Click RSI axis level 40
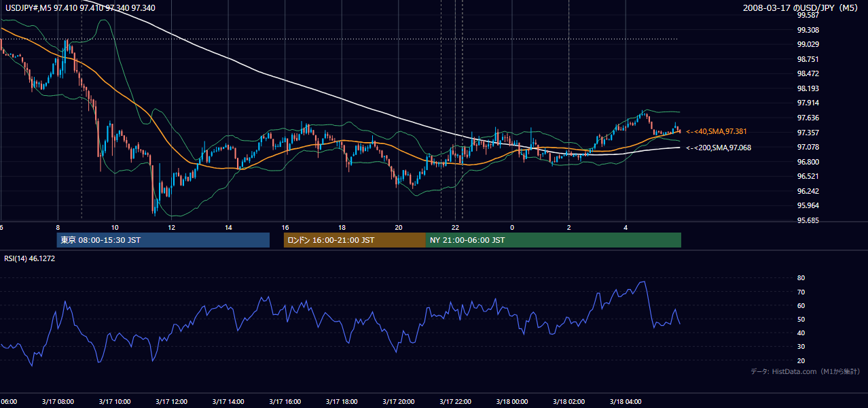 [x=801, y=333]
